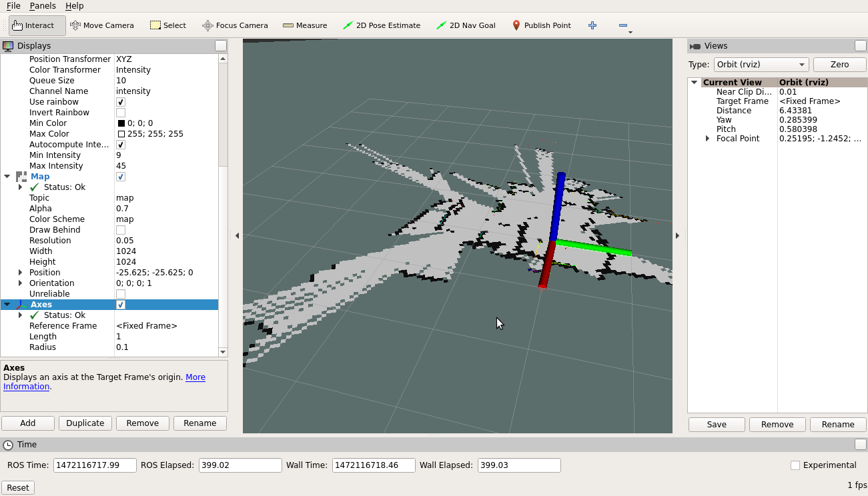Click the green check icon in Axes Status

click(x=35, y=315)
